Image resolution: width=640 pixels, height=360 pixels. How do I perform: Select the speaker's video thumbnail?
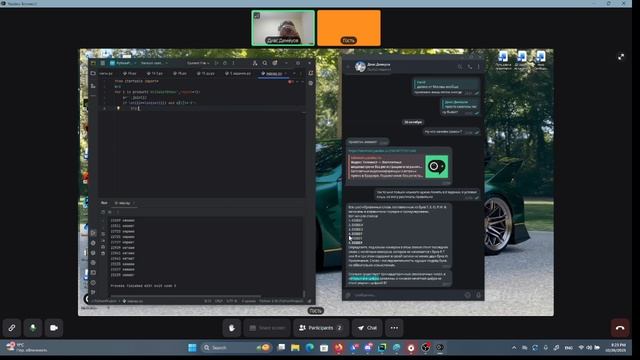click(283, 28)
